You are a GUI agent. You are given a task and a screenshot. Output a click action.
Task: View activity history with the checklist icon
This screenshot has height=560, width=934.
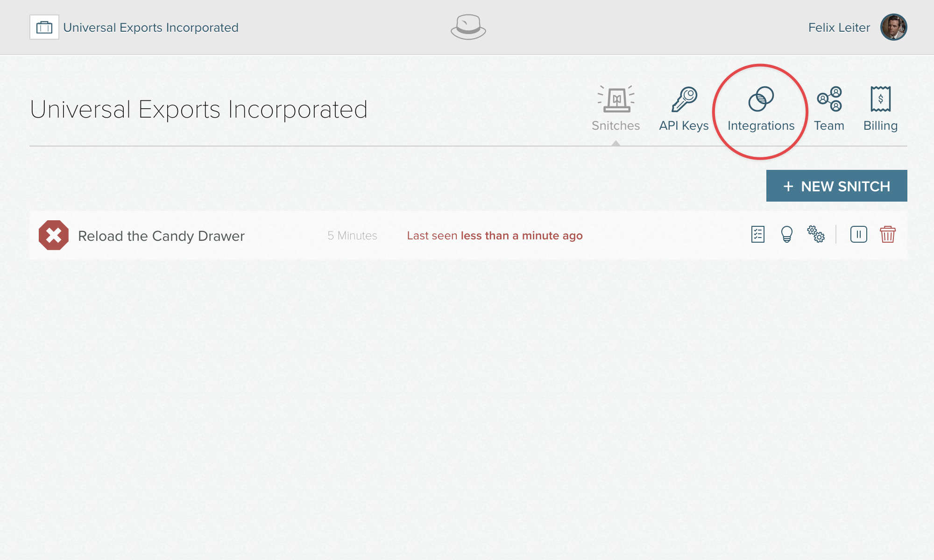[x=758, y=235]
